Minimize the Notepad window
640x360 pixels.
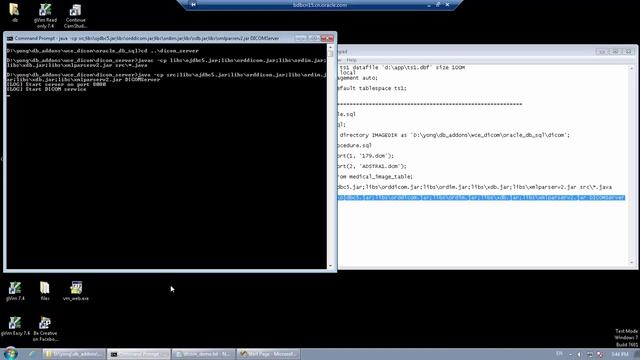(601, 51)
